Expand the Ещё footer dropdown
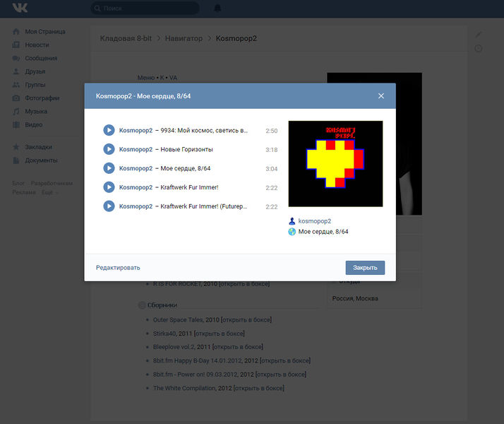504x424 pixels. point(49,192)
